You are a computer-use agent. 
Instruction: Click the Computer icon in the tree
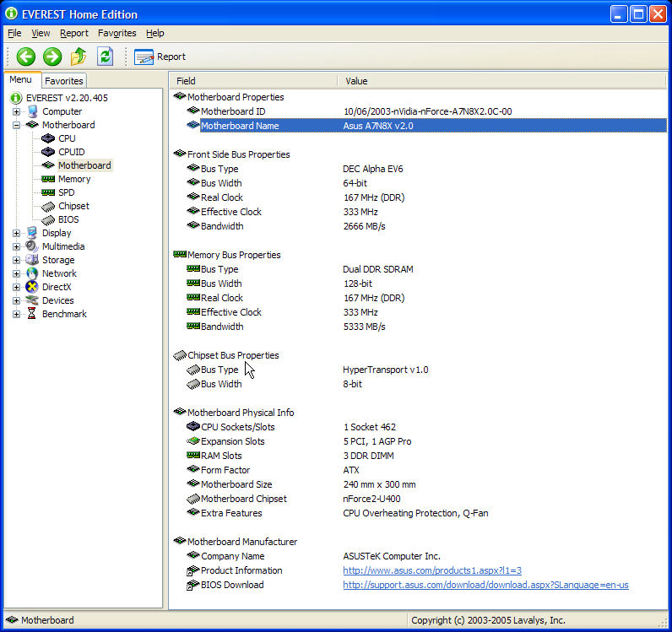click(33, 111)
